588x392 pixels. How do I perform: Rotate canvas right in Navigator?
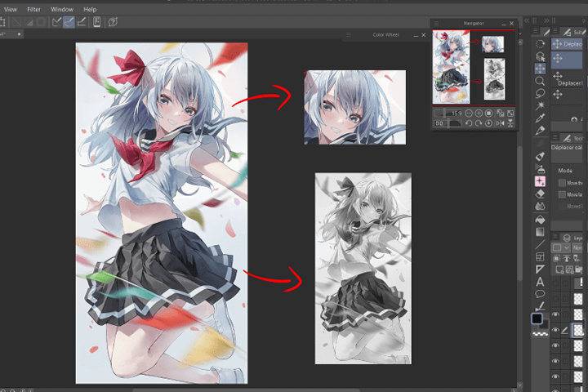click(x=479, y=123)
